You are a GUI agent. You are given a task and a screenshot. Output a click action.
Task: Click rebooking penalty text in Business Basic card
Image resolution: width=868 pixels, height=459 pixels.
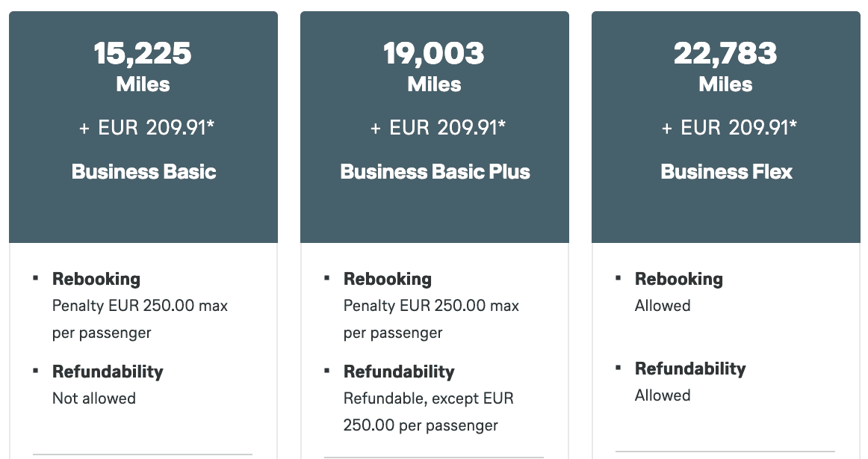[x=140, y=319]
